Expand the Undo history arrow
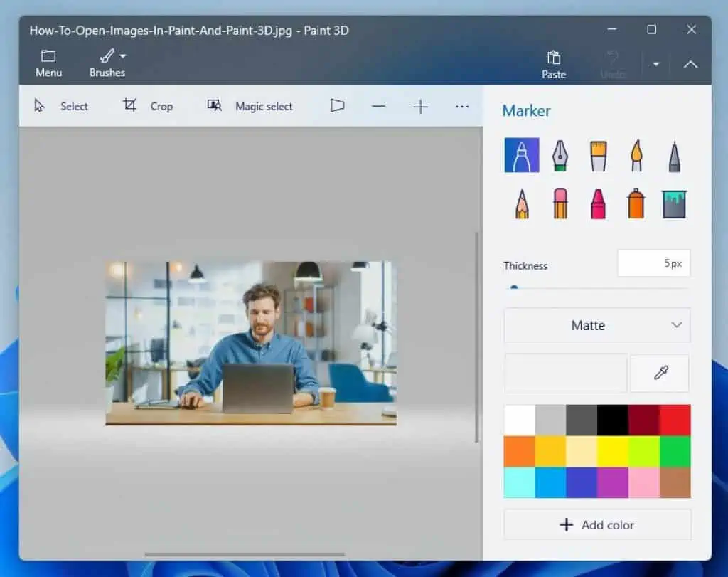Viewport: 728px width, 577px height. click(655, 63)
